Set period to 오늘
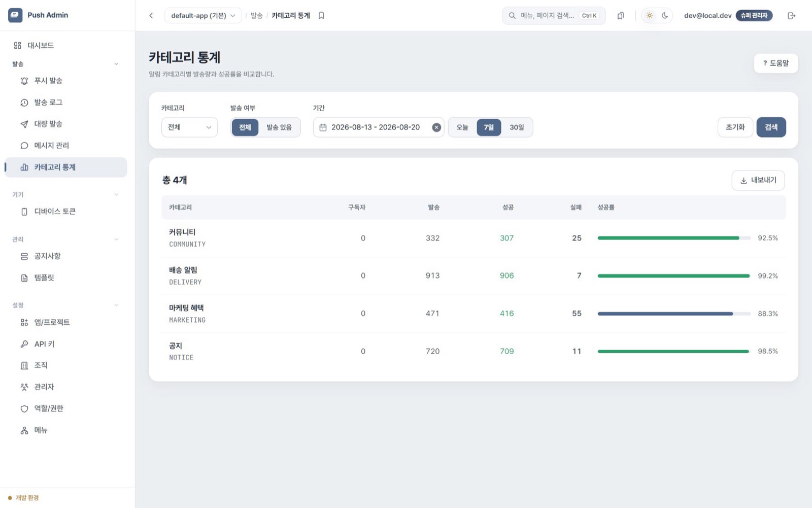This screenshot has height=508, width=812. (x=462, y=127)
